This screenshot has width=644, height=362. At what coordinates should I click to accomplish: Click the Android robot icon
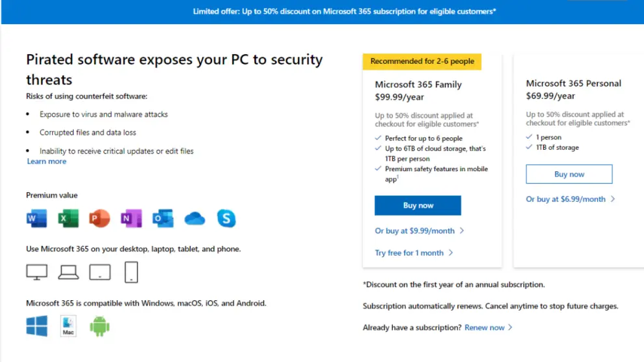point(100,326)
